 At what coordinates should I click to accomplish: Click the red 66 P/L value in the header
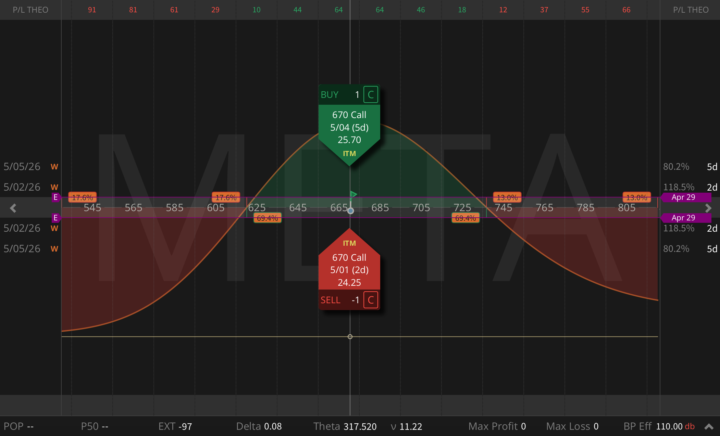click(626, 10)
